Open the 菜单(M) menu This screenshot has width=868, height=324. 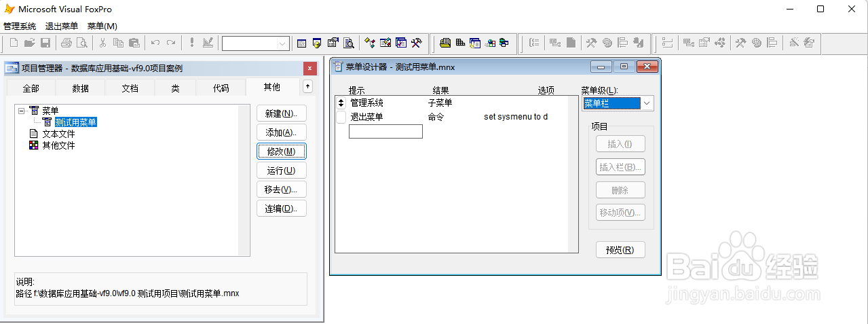(x=102, y=26)
